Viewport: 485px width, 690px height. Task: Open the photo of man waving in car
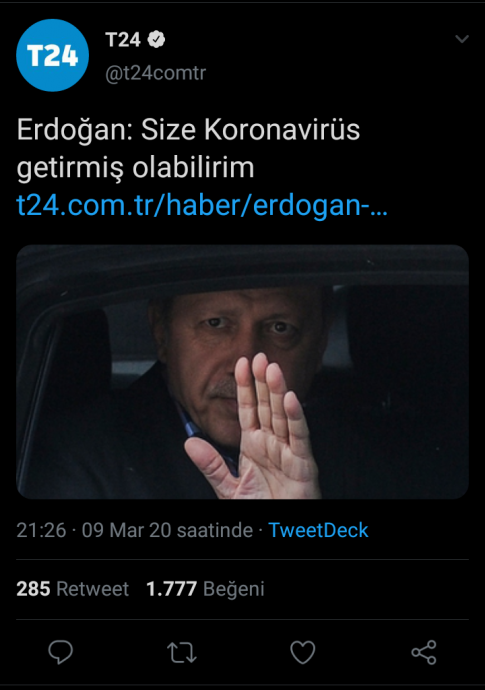(242, 372)
